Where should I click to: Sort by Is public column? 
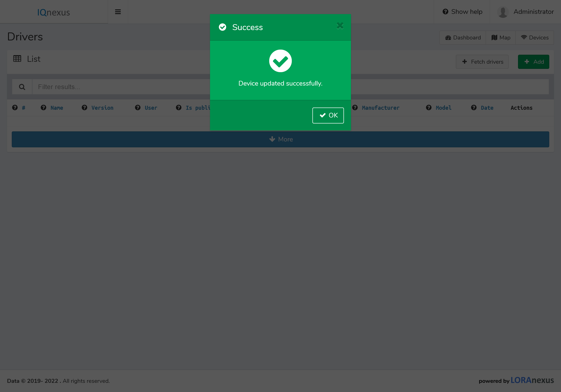pos(198,108)
